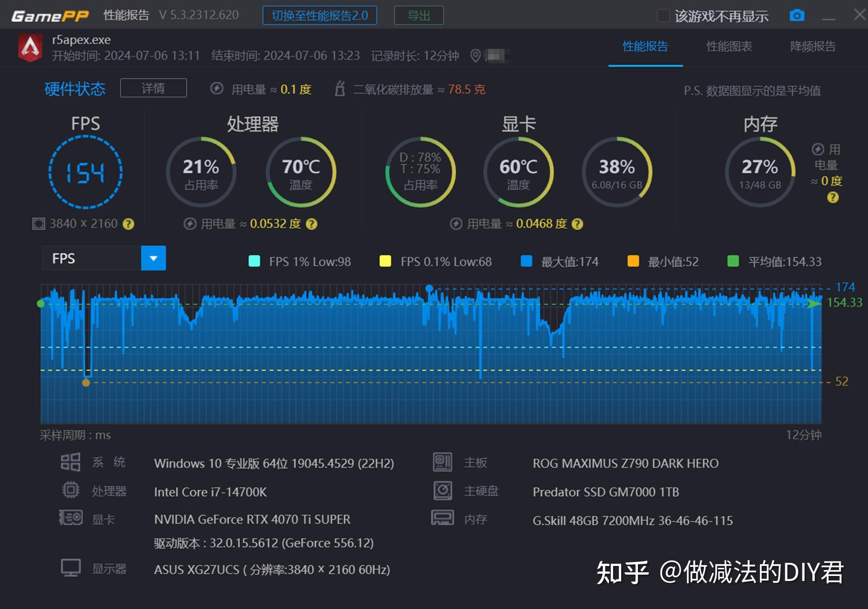The width and height of the screenshot is (868, 609).
Task: Click the 平均值 green legend swatch
Action: pos(733,261)
